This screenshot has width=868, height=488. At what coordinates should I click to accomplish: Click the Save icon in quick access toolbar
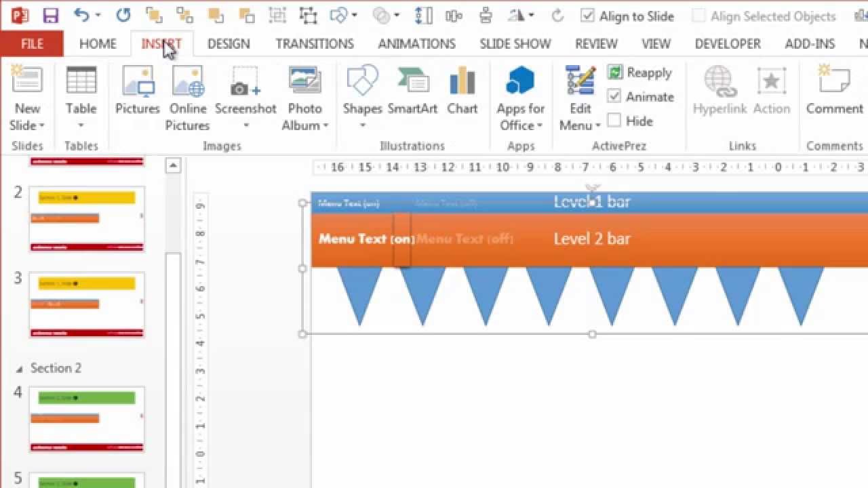50,15
